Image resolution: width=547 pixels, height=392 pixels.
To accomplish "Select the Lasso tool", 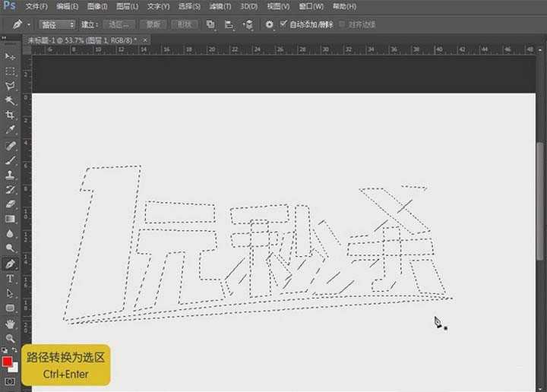I will [x=10, y=85].
